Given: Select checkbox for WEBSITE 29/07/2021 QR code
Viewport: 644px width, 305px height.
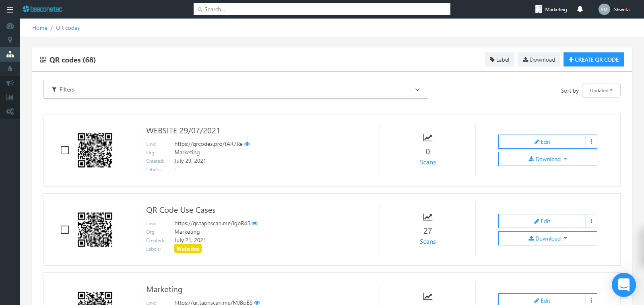Looking at the screenshot, I should tap(65, 150).
